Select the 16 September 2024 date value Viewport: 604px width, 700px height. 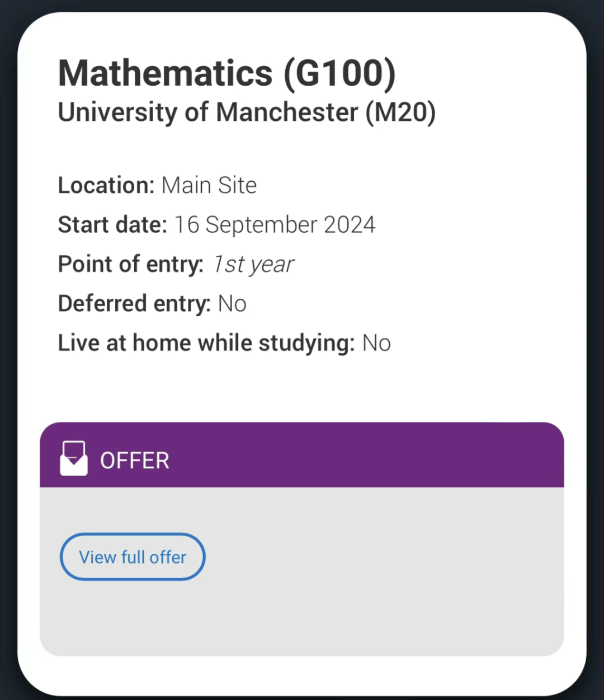point(275,225)
